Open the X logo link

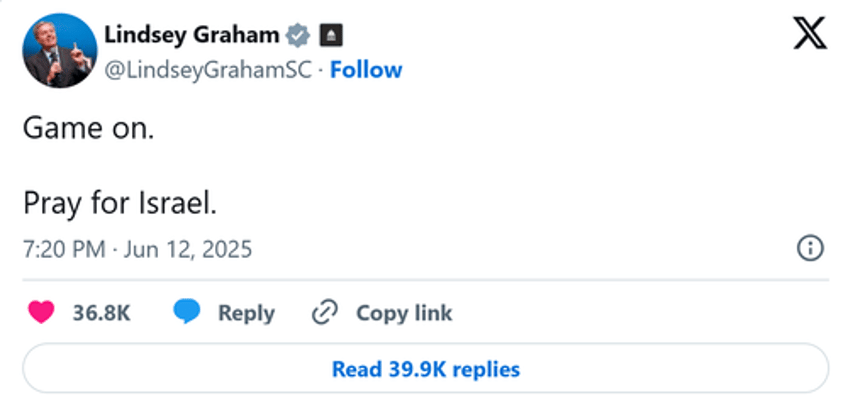point(810,32)
